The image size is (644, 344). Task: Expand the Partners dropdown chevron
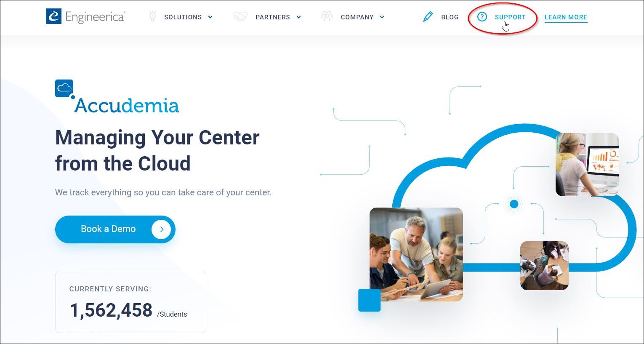(299, 17)
